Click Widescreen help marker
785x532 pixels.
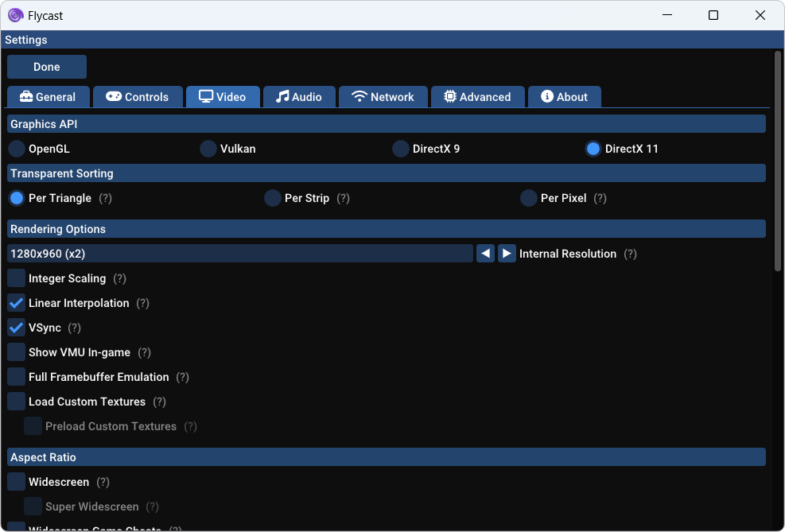(x=103, y=482)
